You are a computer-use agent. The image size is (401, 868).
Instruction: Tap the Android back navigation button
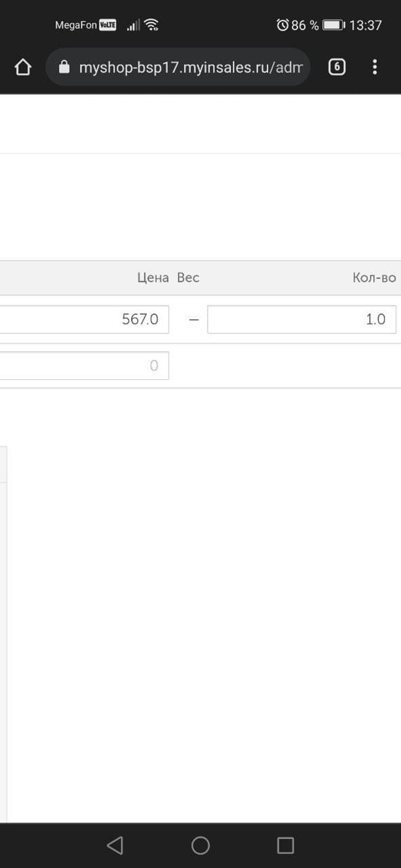(115, 845)
